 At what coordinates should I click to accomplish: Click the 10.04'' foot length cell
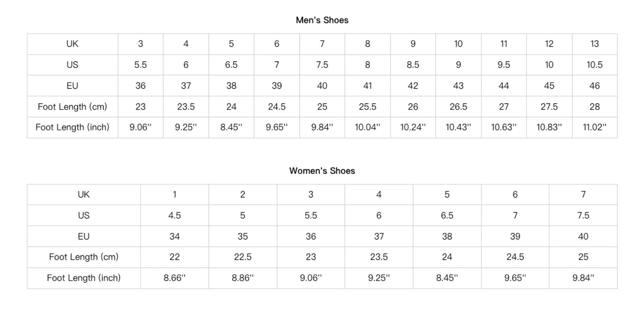368,128
